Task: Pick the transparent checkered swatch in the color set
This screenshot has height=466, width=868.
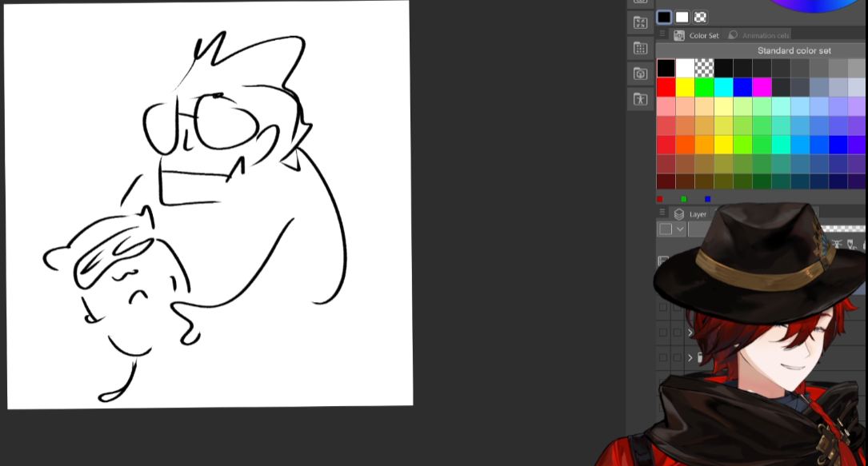Action: (x=704, y=68)
